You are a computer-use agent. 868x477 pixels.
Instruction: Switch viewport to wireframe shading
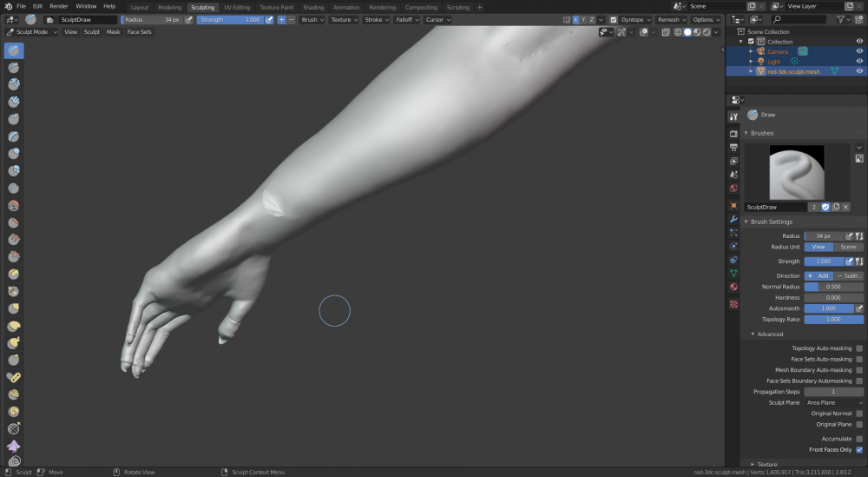click(678, 32)
